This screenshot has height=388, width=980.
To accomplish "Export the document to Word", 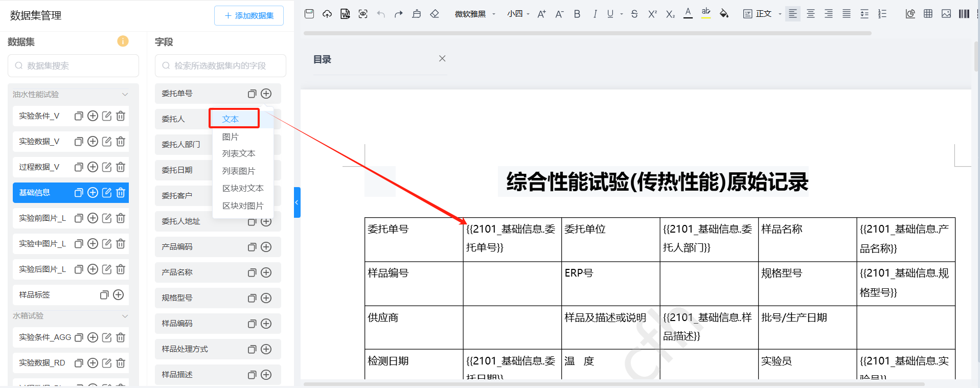I will [345, 14].
